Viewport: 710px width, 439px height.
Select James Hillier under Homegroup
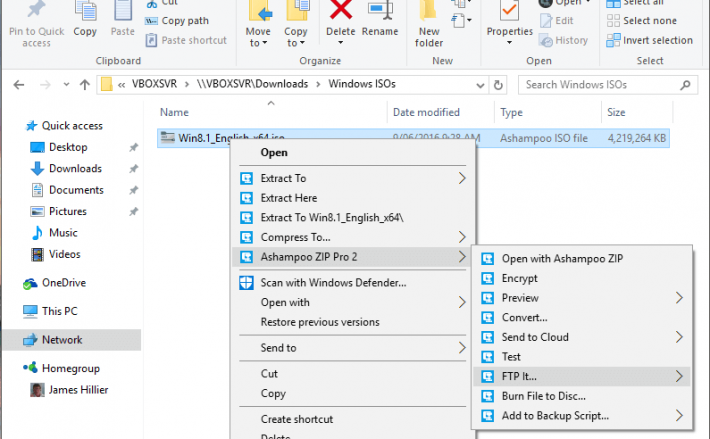(78, 390)
